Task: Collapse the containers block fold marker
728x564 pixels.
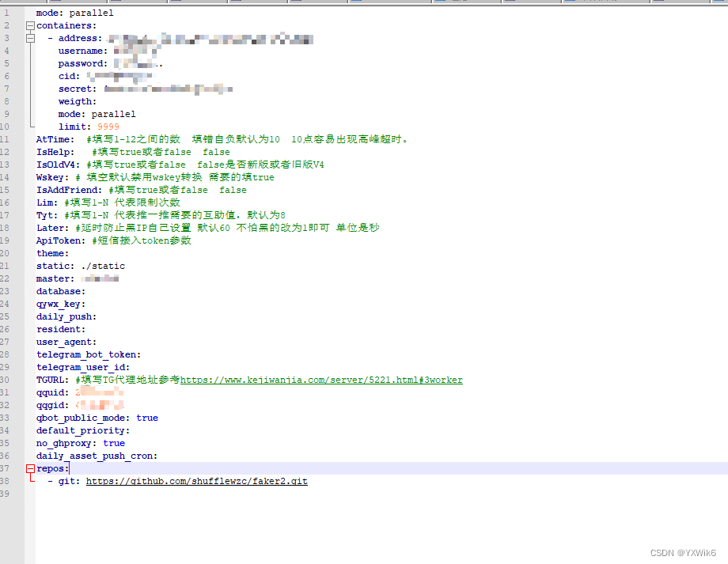Action: [x=30, y=25]
